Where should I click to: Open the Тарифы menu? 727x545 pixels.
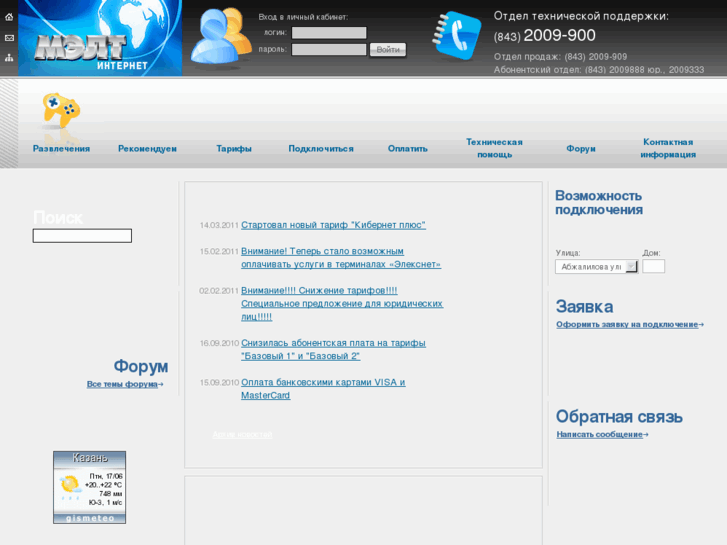[x=234, y=148]
